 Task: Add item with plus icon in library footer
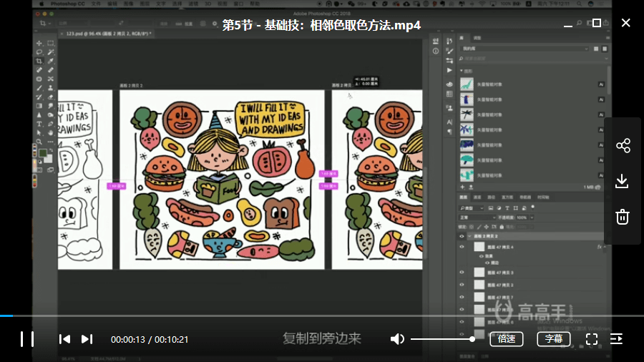(462, 187)
